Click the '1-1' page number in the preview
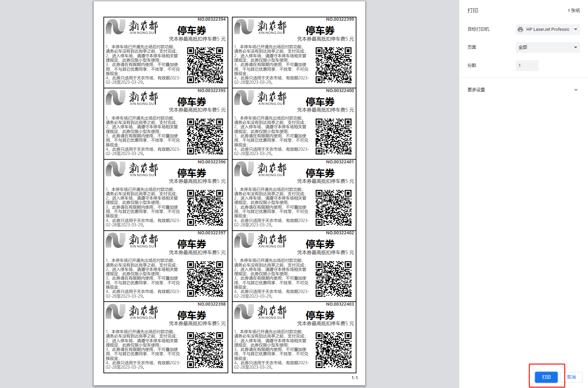Image resolution: width=588 pixels, height=388 pixels. (x=354, y=378)
